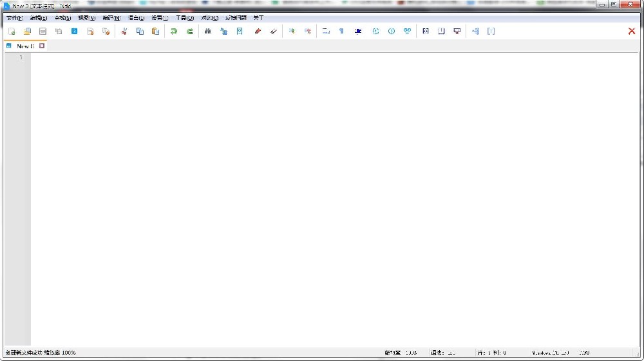The height and width of the screenshot is (361, 644).
Task: Select the New 0 document tab
Action: pyautogui.click(x=25, y=46)
